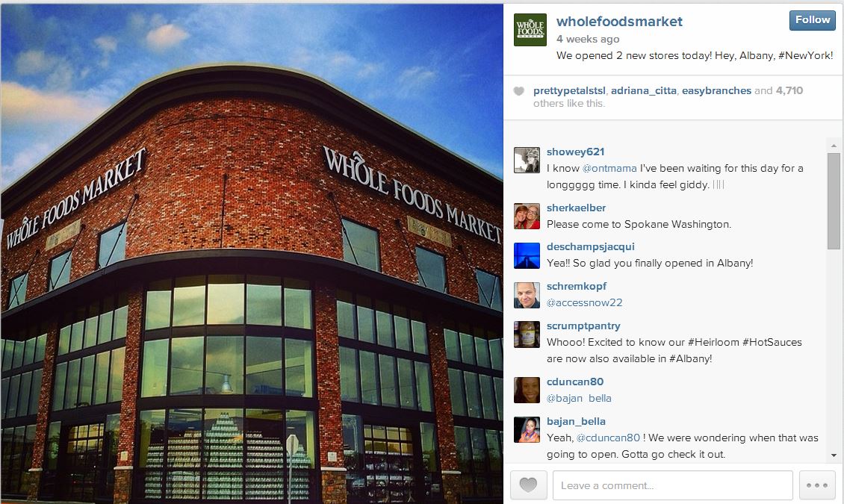Follow the wholefoodsmarket account

[x=812, y=20]
